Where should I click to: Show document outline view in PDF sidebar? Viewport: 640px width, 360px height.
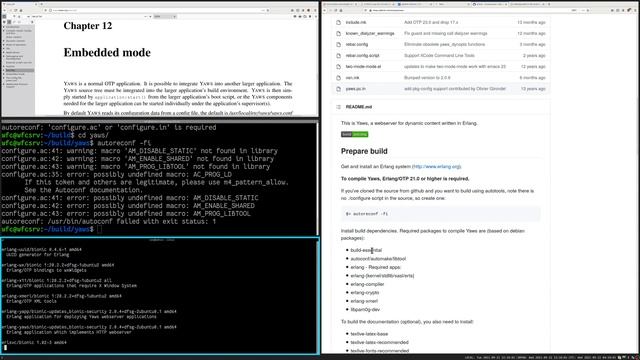point(9,22)
